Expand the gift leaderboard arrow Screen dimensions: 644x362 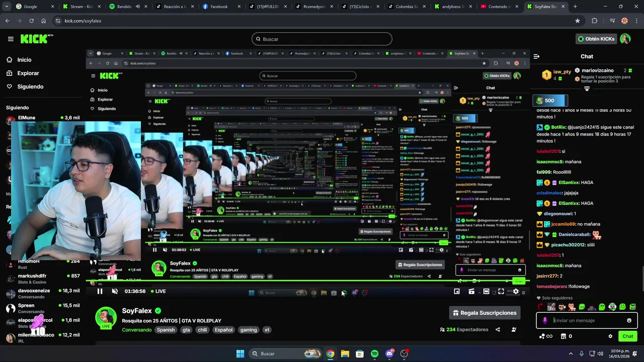(587, 88)
